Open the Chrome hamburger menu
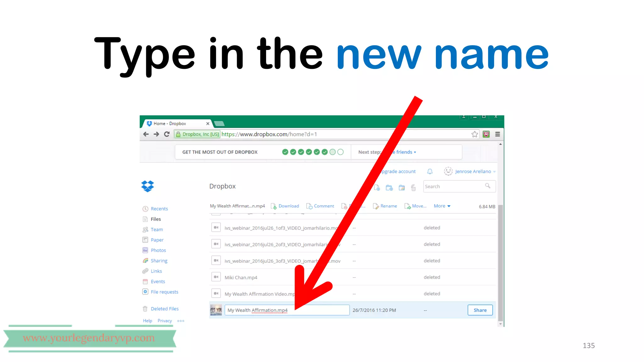Viewport: 644px width, 362px height. pos(497,134)
